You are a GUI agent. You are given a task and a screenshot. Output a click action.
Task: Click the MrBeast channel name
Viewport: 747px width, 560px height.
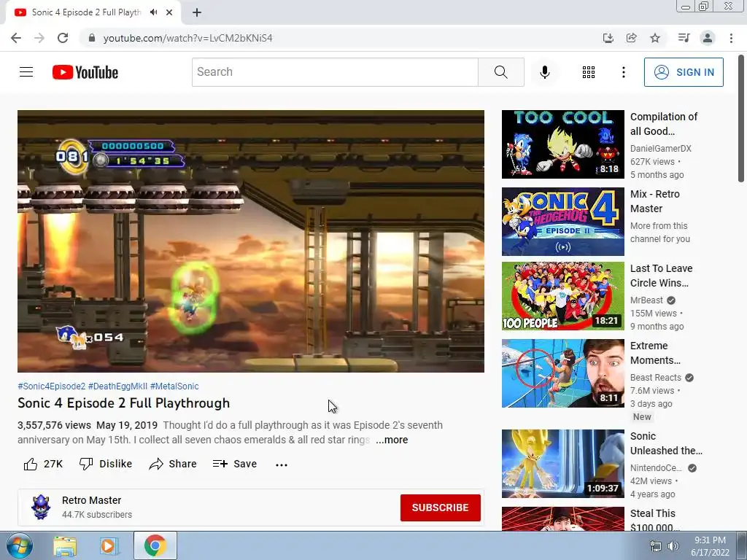[646, 300]
